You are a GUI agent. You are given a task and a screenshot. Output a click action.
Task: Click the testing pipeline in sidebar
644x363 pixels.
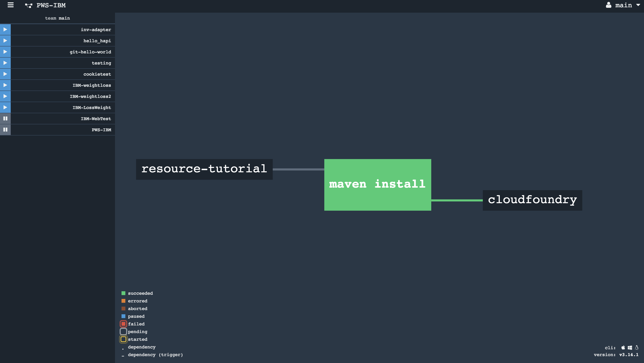[x=101, y=63]
